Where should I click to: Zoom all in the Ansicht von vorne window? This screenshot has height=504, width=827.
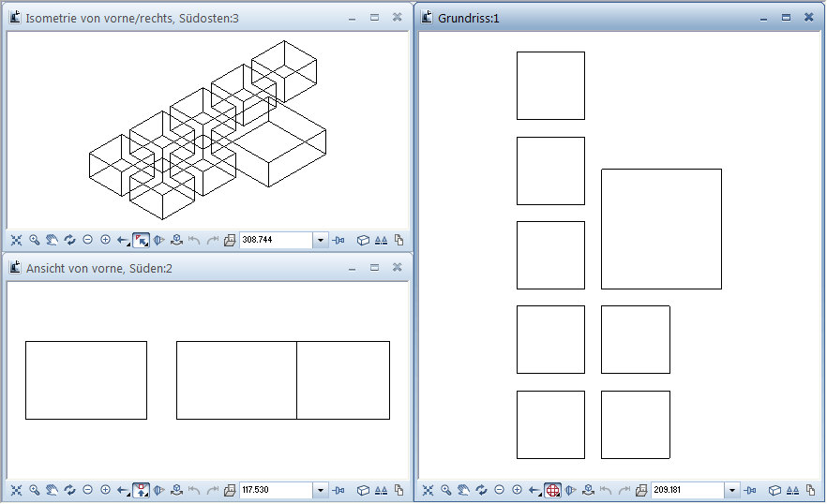pos(16,490)
